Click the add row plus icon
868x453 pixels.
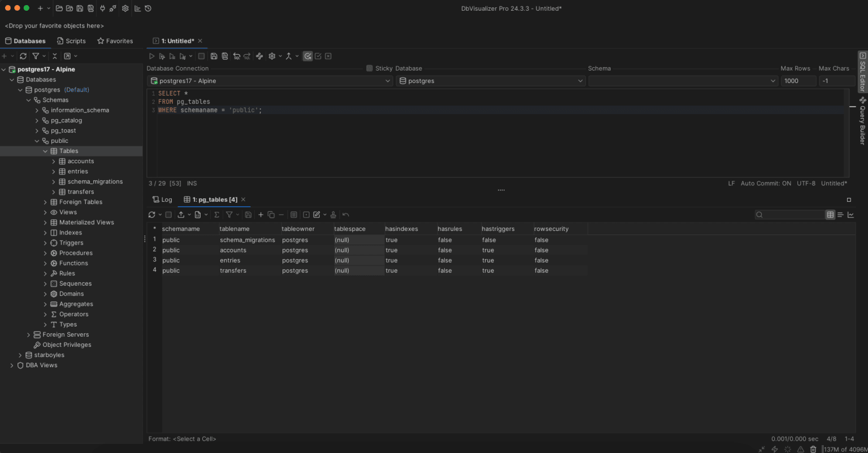(x=261, y=215)
